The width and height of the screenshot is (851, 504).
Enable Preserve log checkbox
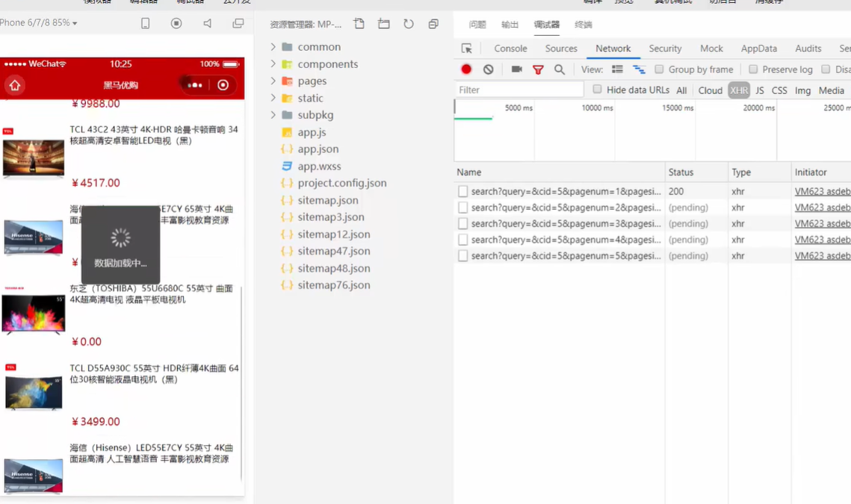753,69
